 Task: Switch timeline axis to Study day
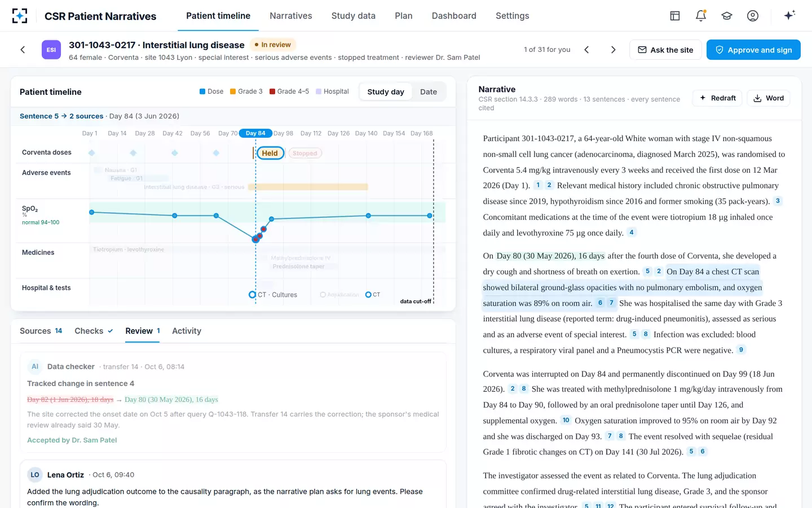[x=386, y=92]
